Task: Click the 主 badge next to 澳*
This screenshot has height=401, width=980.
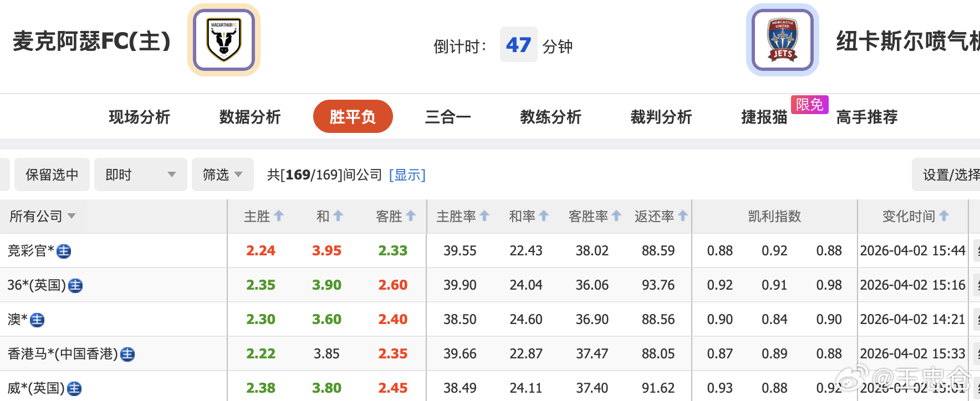Action: pyautogui.click(x=37, y=320)
